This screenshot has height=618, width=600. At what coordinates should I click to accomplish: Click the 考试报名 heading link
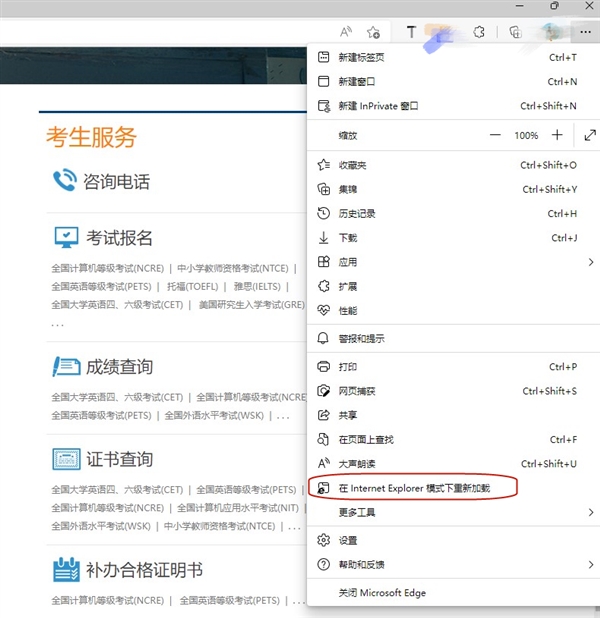click(119, 238)
